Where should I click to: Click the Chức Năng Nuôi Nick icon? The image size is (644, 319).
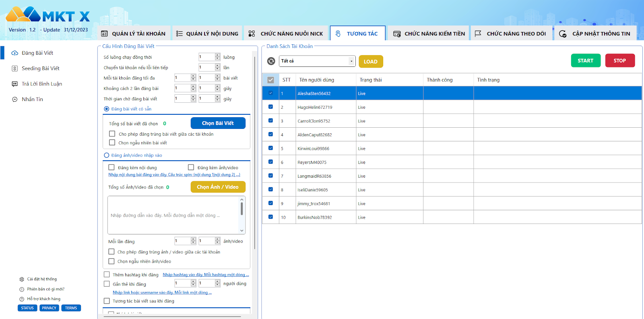pos(252,34)
